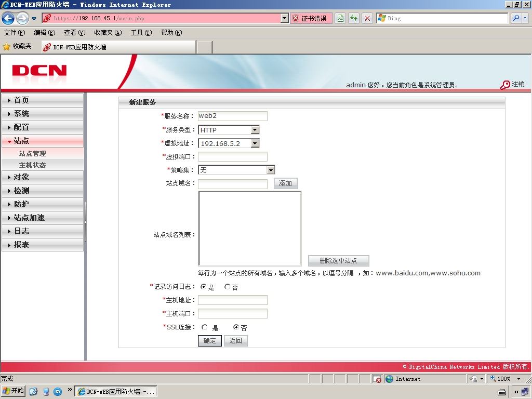Open the 编辑 menu
Viewport: 532px width, 399px height.
[x=45, y=33]
